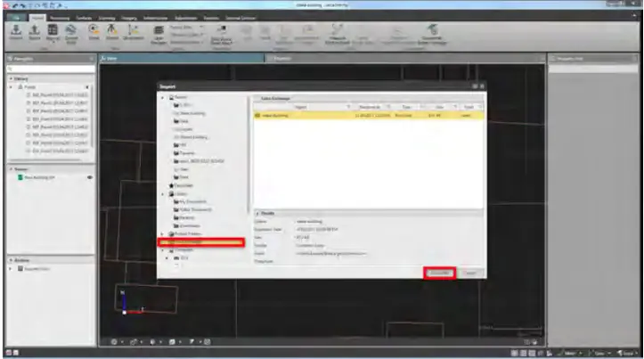Click the Import button in the dialog

click(x=439, y=273)
